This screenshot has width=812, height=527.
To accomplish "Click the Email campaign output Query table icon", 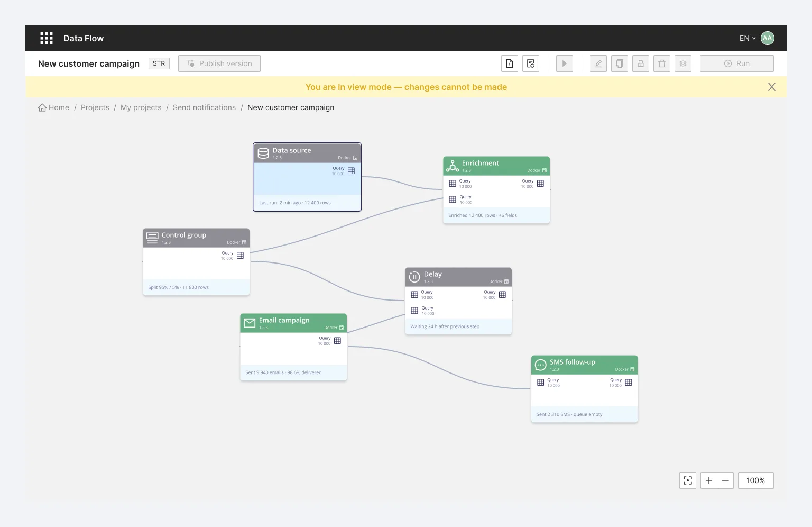I will point(338,341).
